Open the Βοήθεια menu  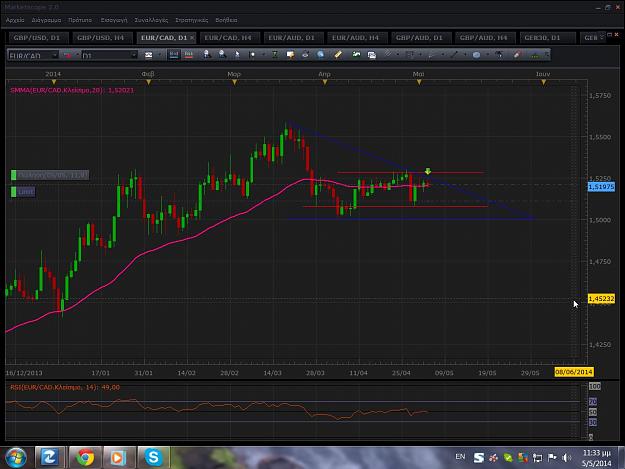point(226,20)
